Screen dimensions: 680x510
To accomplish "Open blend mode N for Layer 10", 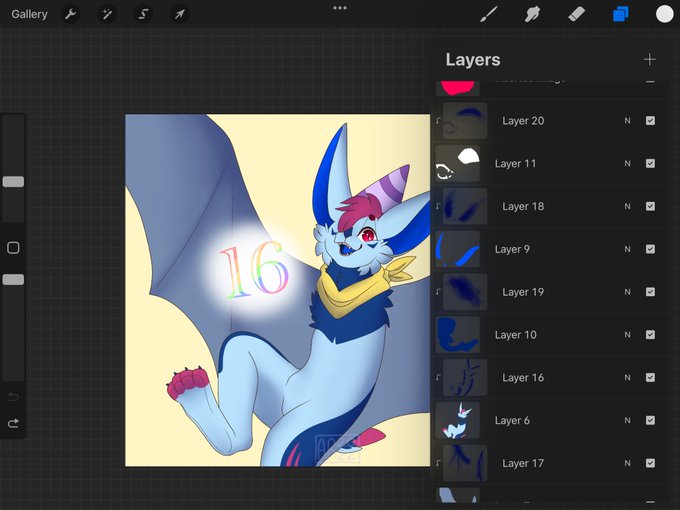I will 628,335.
